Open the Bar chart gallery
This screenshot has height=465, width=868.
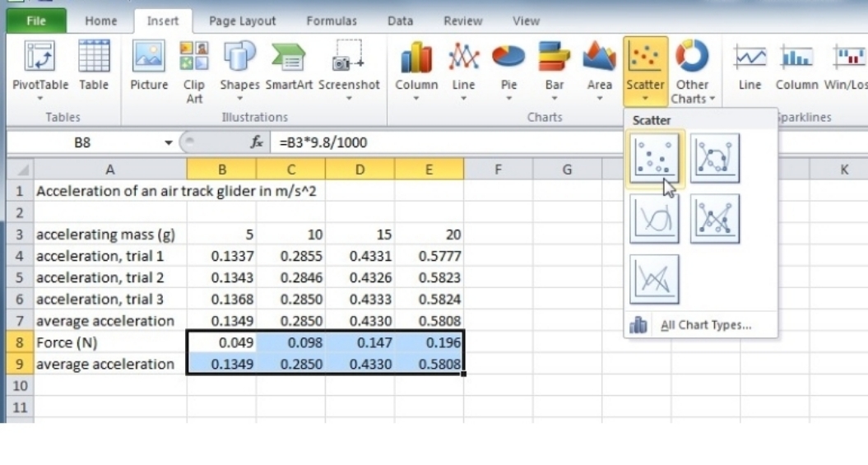click(555, 71)
